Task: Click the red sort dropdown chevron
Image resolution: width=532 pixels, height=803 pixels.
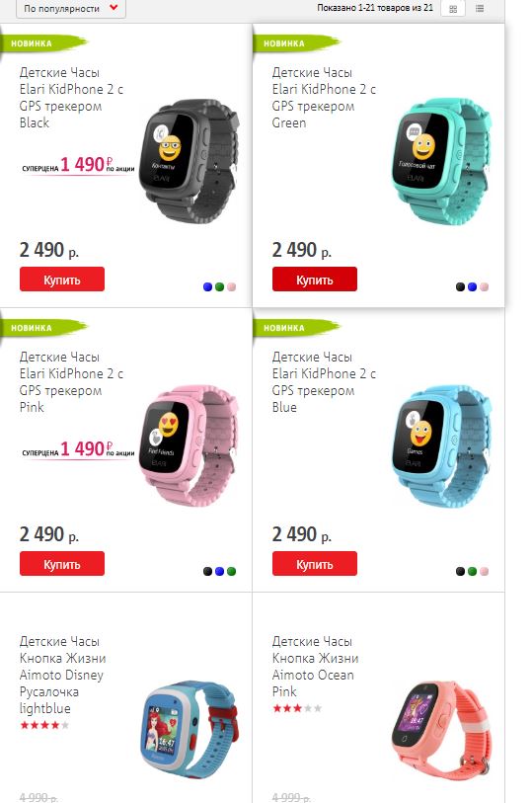Action: click(x=114, y=8)
